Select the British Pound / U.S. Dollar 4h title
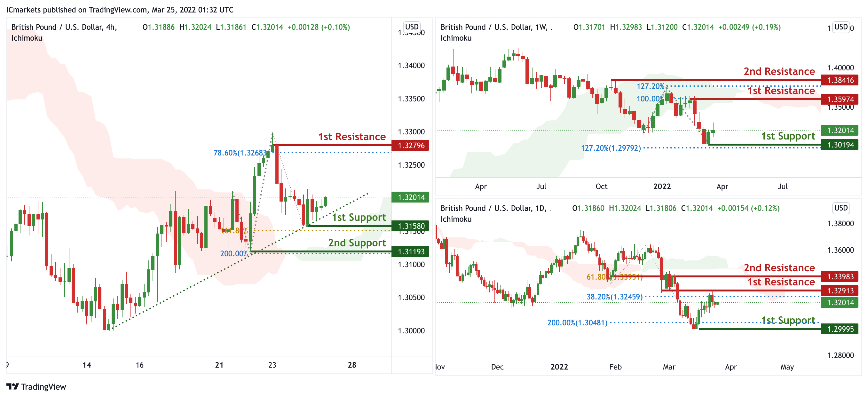This screenshot has width=868, height=398. pyautogui.click(x=64, y=27)
